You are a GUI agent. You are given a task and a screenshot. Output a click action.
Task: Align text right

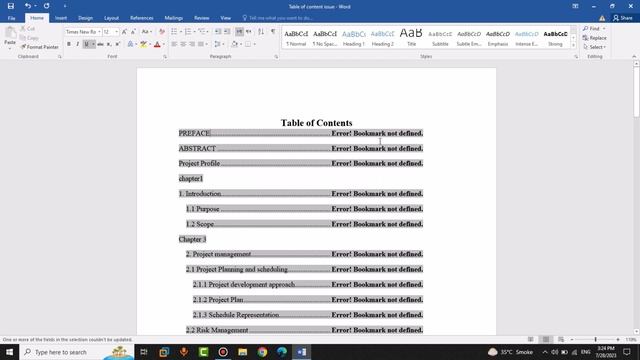point(192,44)
